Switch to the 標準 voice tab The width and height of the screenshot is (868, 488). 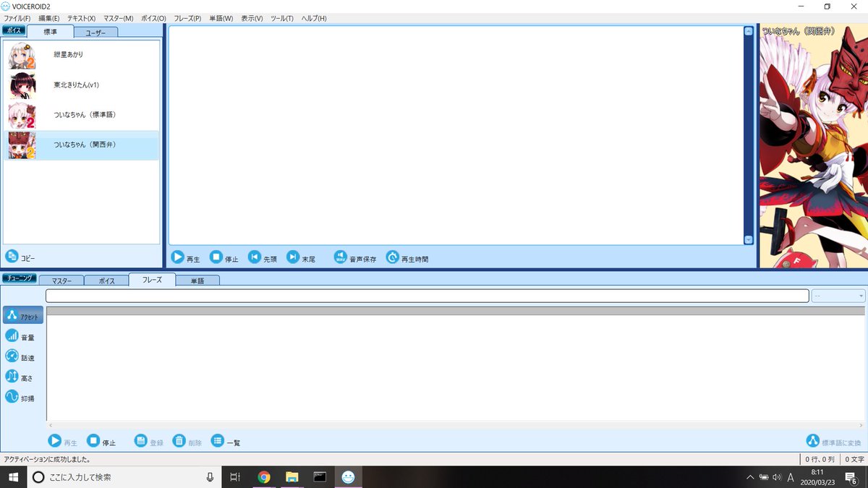(51, 32)
